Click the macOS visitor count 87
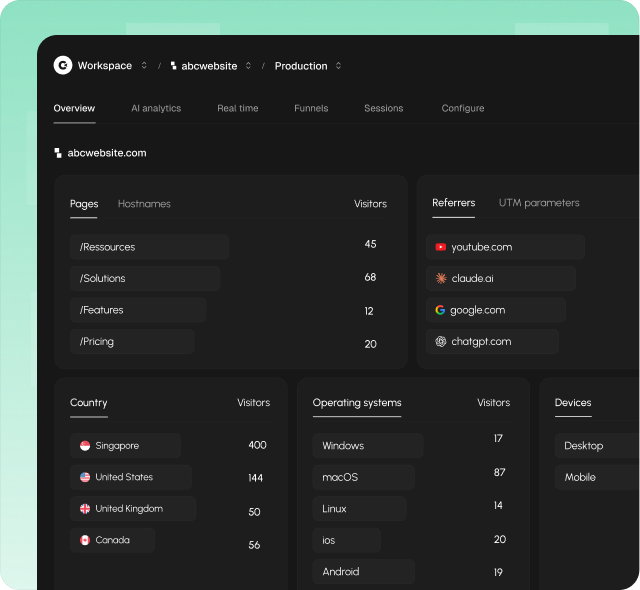The image size is (640, 590). click(x=500, y=472)
